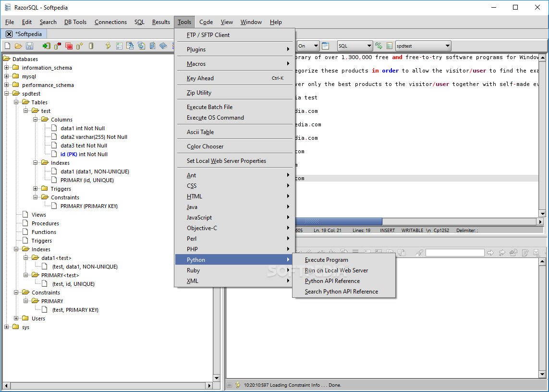Open the DB Tools menu

click(75, 22)
